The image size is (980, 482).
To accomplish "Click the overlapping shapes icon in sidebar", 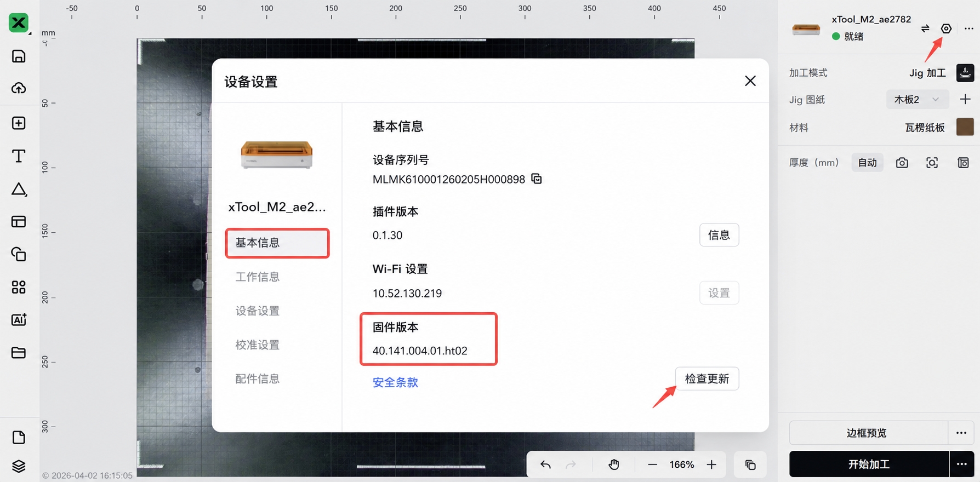I will (x=19, y=254).
